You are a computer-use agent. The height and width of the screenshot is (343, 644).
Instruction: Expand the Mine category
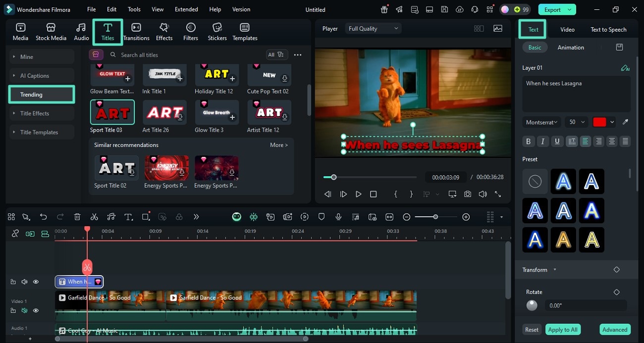coord(42,57)
